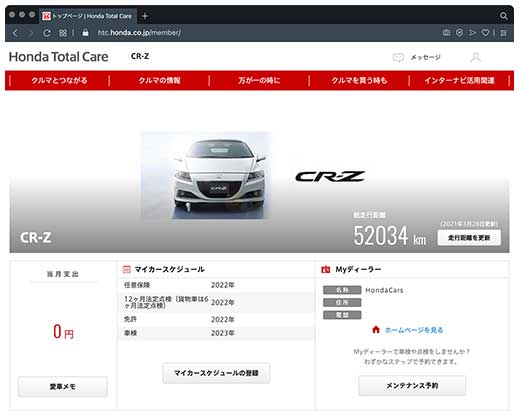
Task: Click the 0円 monthly expense amount
Action: (63, 332)
